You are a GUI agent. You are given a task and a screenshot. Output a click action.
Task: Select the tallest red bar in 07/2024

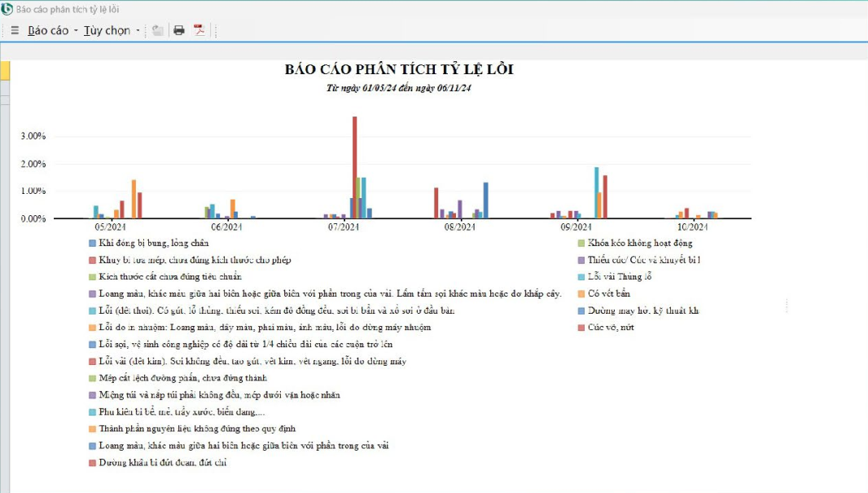click(x=354, y=167)
